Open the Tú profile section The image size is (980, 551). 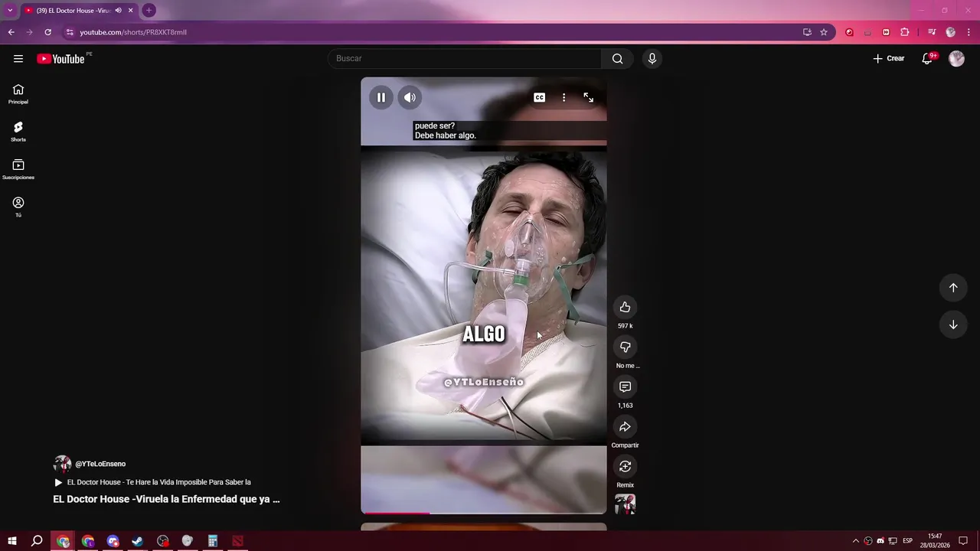tap(18, 207)
